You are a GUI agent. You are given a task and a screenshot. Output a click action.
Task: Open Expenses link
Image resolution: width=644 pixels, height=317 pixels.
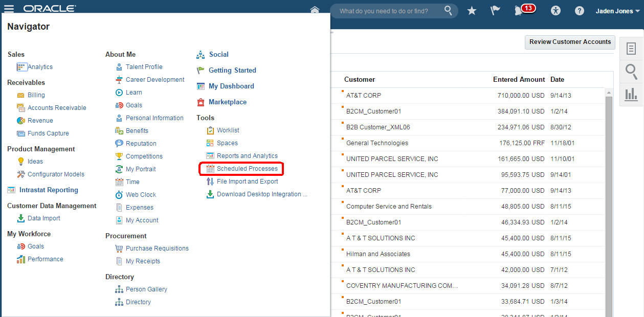tap(140, 208)
